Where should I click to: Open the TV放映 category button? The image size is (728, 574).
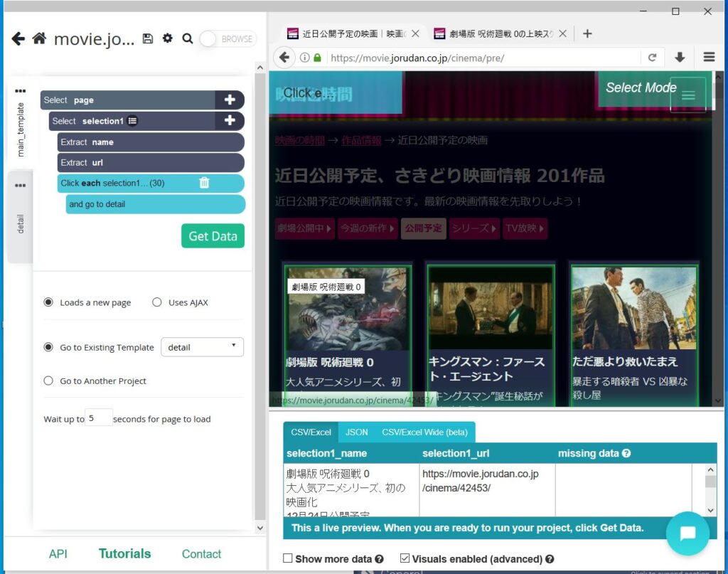coord(525,228)
